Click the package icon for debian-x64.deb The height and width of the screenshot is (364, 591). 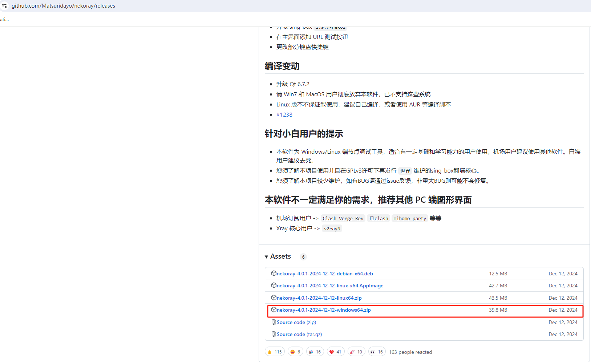pos(274,273)
